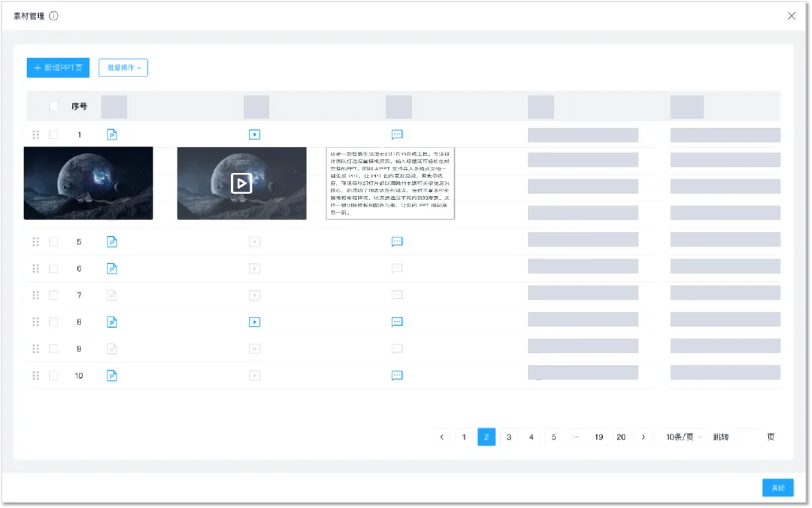Image resolution: width=812 pixels, height=508 pixels.
Task: Select current page 2 in pagination
Action: pos(486,437)
